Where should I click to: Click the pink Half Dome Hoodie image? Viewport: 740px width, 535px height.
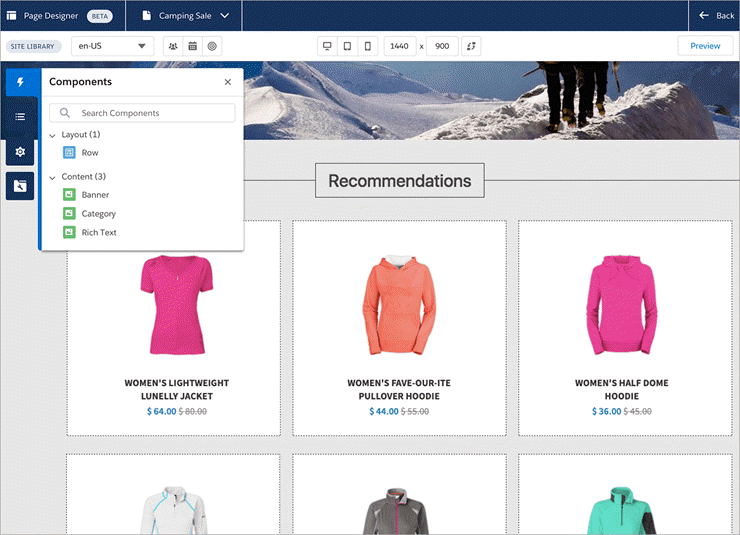pyautogui.click(x=622, y=305)
